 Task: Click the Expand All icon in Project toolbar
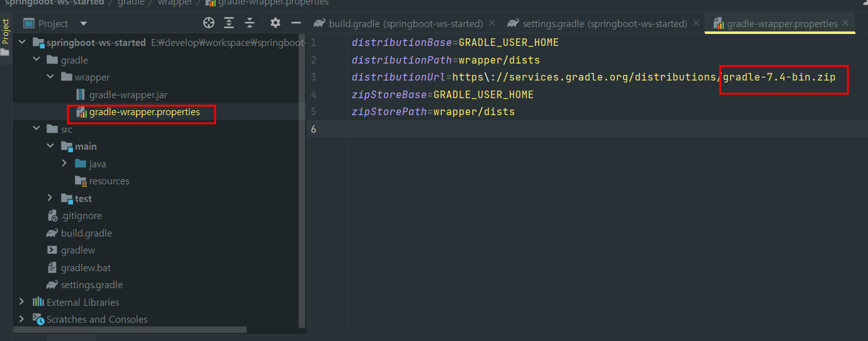point(229,23)
